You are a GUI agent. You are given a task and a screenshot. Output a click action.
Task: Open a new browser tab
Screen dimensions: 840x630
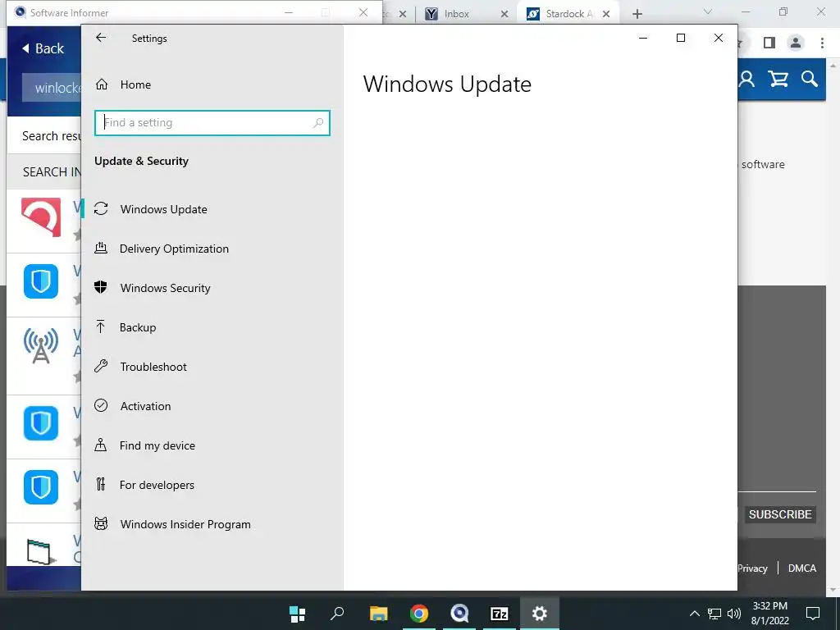[637, 14]
